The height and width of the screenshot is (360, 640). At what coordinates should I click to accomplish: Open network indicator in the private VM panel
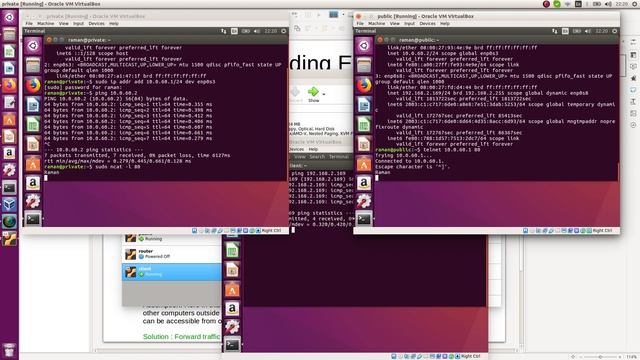click(x=223, y=31)
